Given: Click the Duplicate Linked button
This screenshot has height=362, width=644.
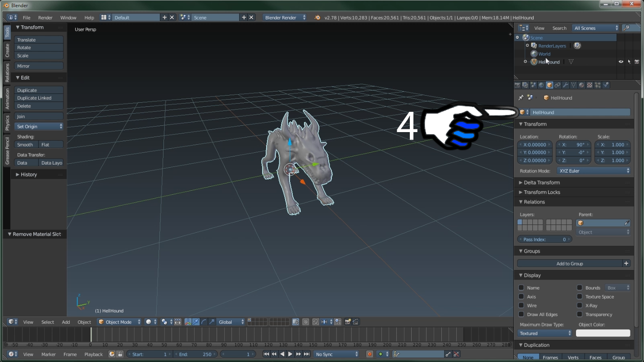Looking at the screenshot, I should (39, 98).
